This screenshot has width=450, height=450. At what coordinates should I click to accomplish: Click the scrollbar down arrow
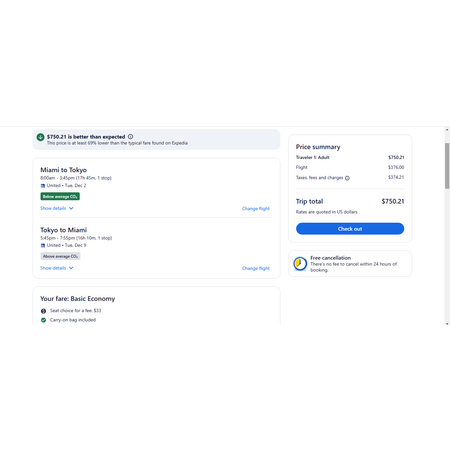(x=447, y=323)
